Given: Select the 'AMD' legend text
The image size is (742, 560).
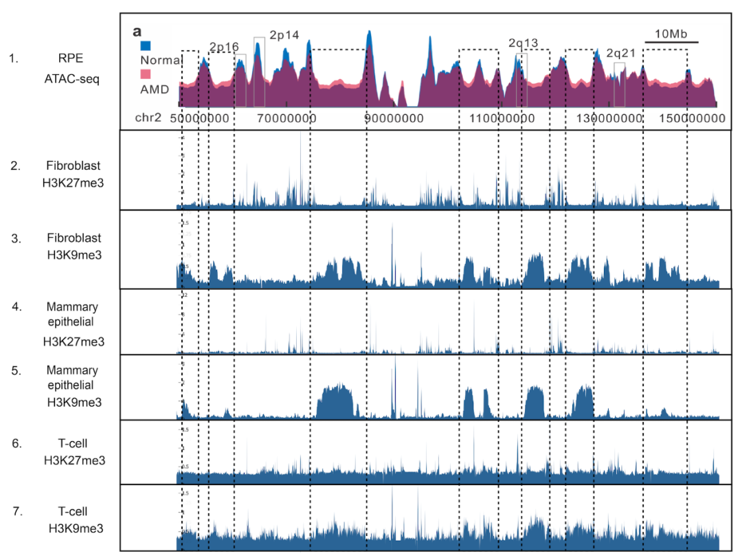Looking at the screenshot, I should [x=155, y=89].
